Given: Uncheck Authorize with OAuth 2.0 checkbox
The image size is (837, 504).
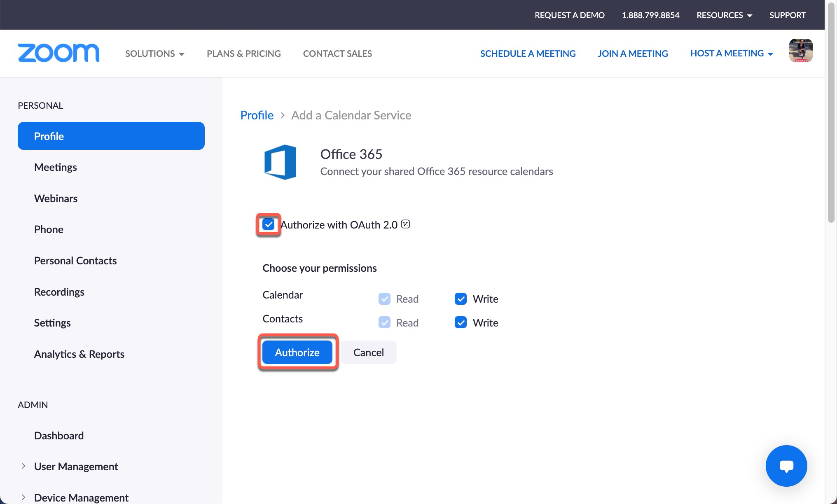Looking at the screenshot, I should [x=268, y=224].
